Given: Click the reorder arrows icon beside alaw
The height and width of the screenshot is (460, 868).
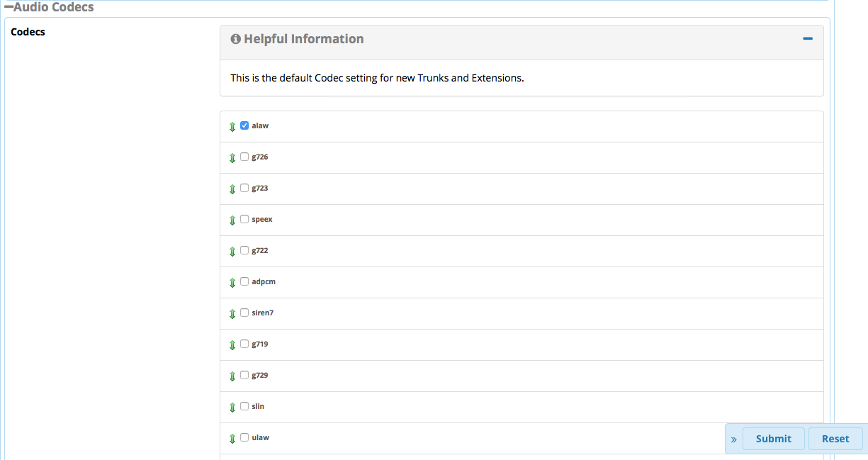Looking at the screenshot, I should pyautogui.click(x=232, y=127).
